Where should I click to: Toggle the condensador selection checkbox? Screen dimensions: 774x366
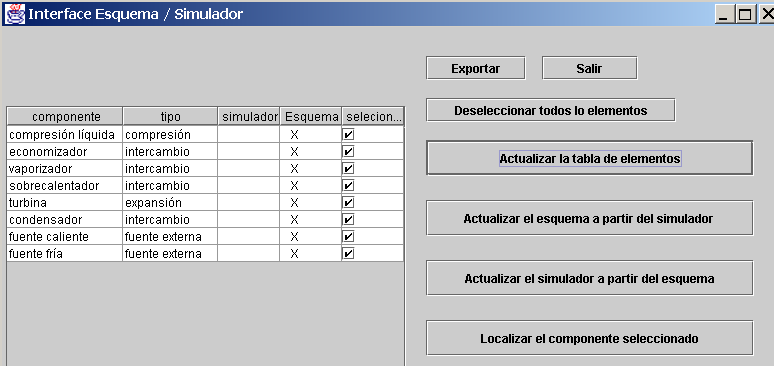point(348,219)
